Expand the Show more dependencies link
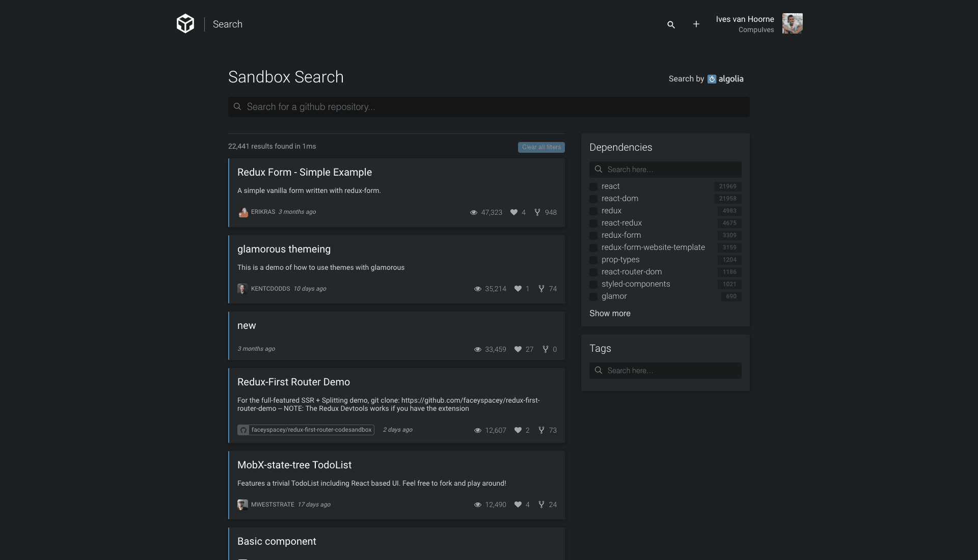Screen dimensions: 978x560 [x=609, y=313]
